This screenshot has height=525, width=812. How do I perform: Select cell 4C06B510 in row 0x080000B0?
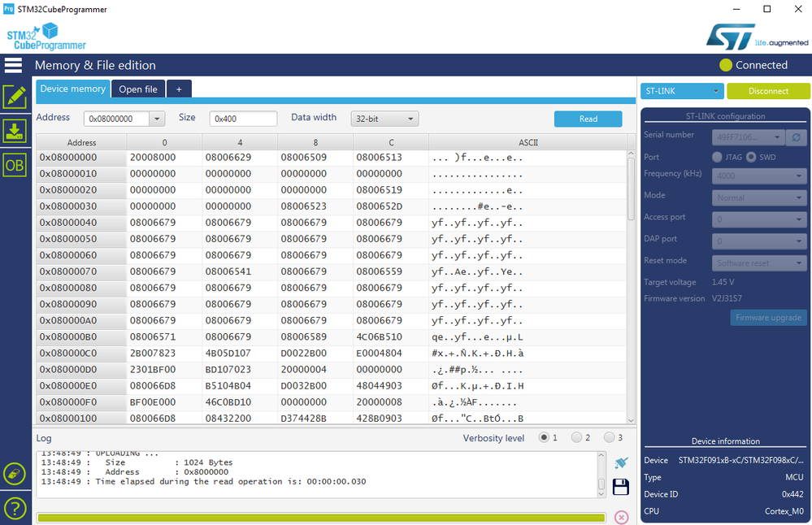coord(391,336)
